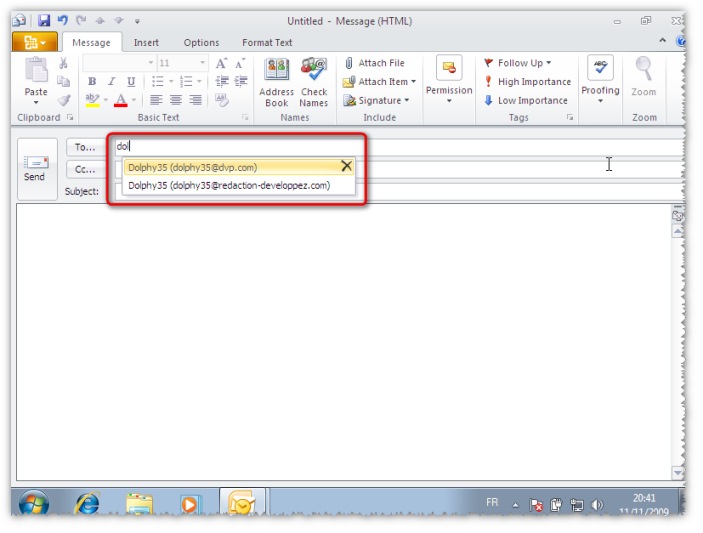The image size is (703, 533).
Task: Click the Zoom magnifier icon
Action: (x=644, y=72)
